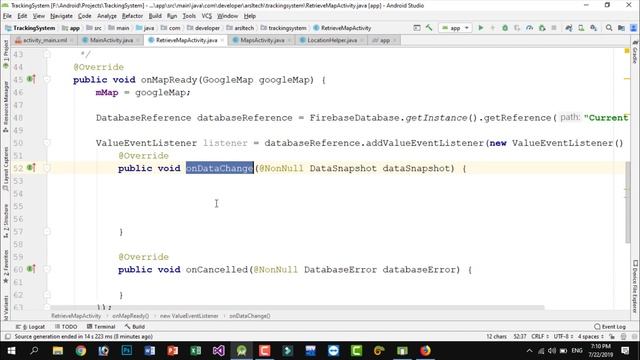Attach debugger to Android process icon
Screen dimensions: 640x360
click(x=542, y=28)
